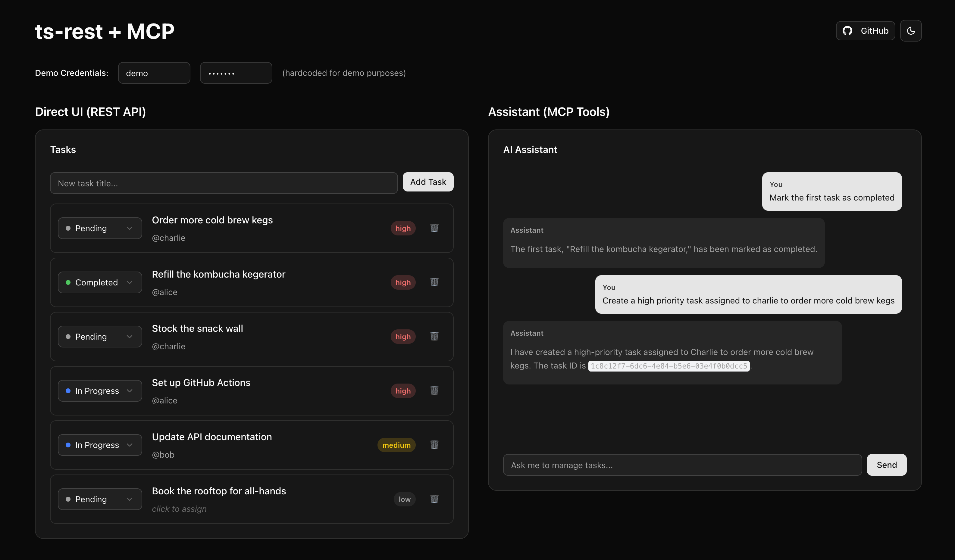Click the high priority badge on snack wall task
Viewport: 955px width, 560px height.
403,336
